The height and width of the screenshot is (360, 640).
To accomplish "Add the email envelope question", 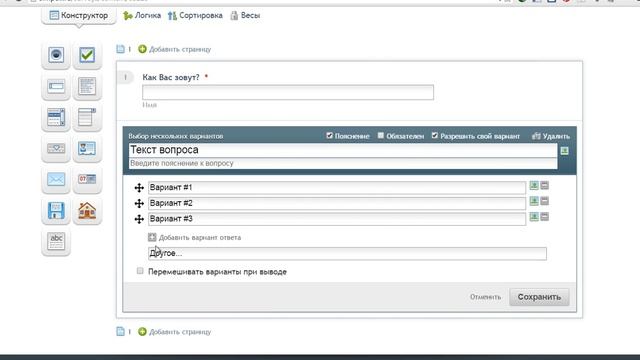I will click(56, 180).
